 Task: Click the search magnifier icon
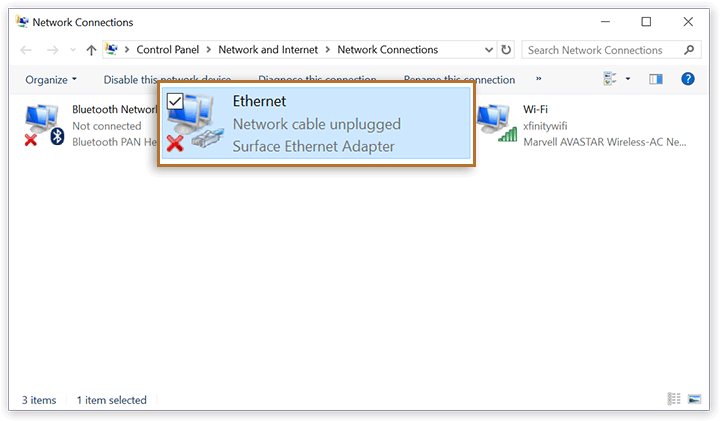(x=689, y=50)
